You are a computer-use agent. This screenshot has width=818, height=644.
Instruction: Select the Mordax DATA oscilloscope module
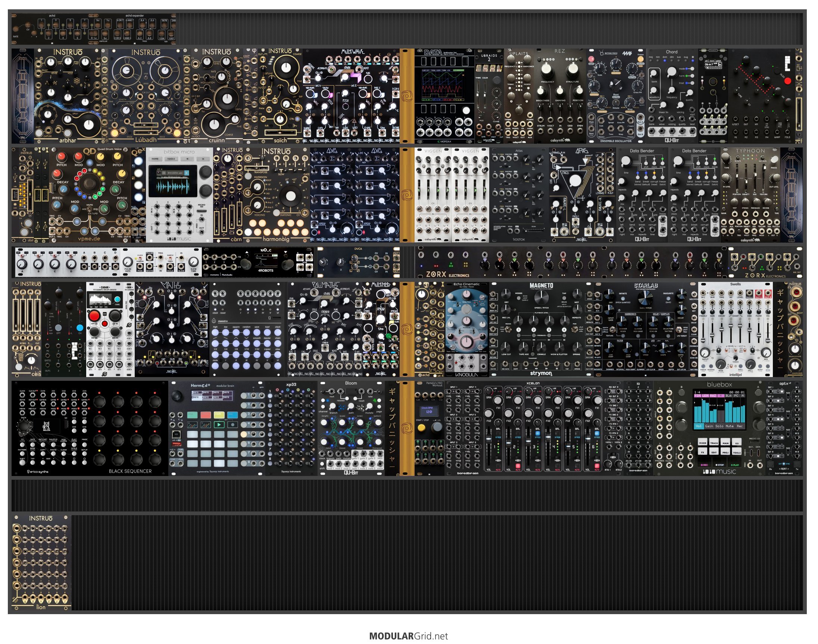(444, 96)
